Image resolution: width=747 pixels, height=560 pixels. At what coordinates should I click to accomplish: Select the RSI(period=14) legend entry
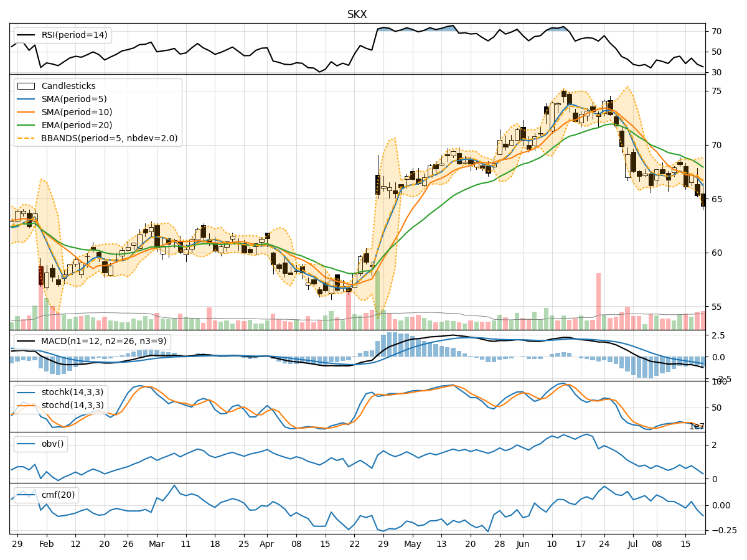tap(74, 35)
